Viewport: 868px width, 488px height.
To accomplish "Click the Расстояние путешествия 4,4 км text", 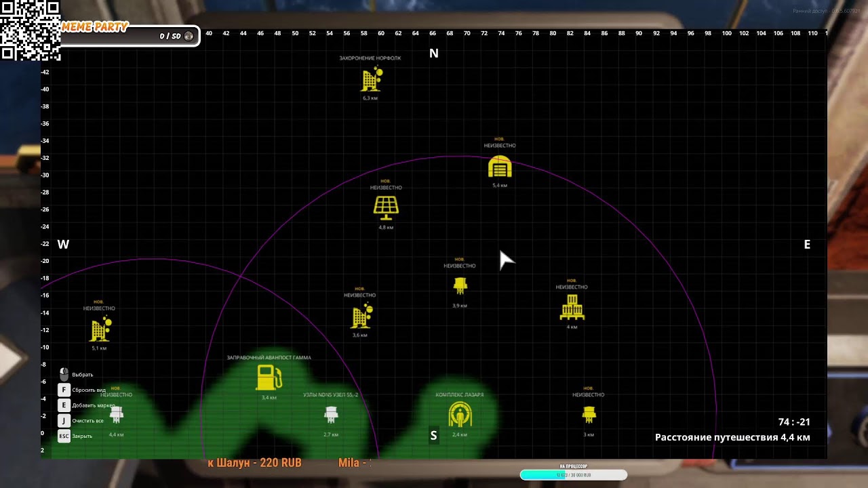I will 732,437.
